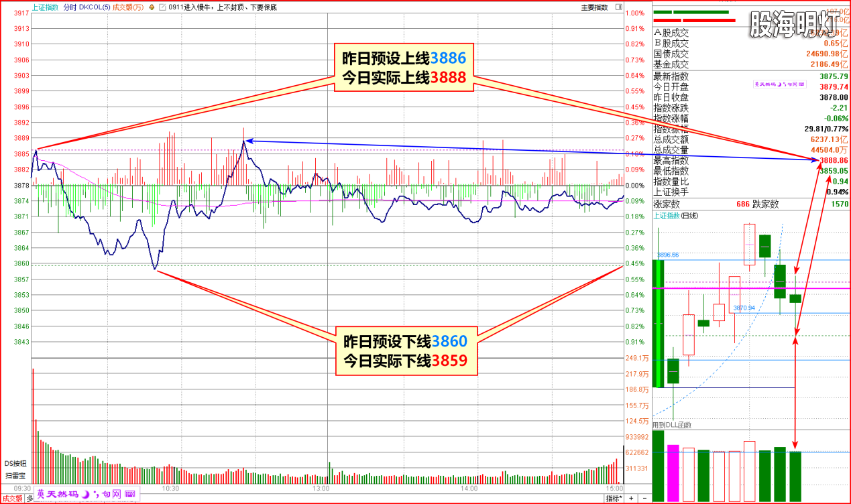This screenshot has height=504, width=851.
Task: Click the 上证指数(日线) mini chart title
Action: [675, 216]
